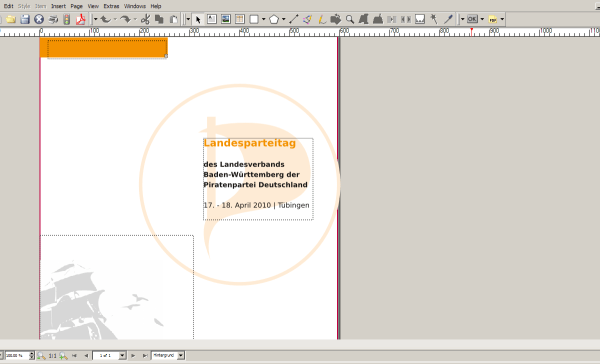Click the PDF OK button tool

[x=473, y=19]
